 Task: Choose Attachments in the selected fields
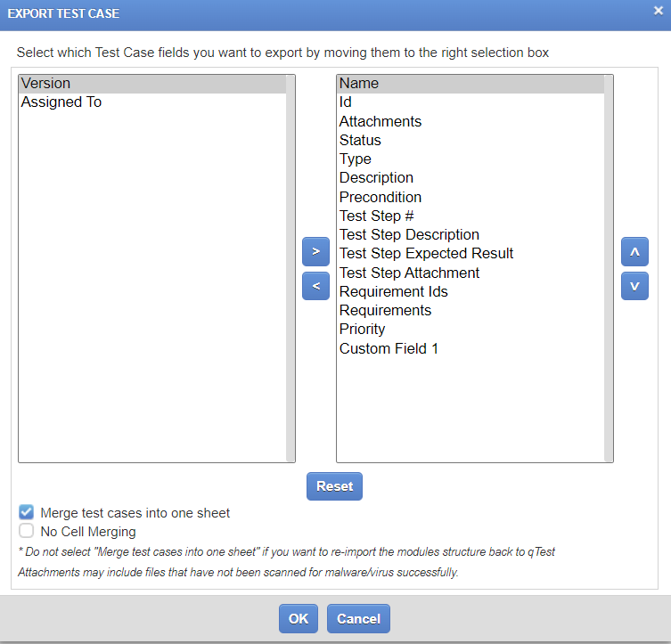tap(381, 121)
